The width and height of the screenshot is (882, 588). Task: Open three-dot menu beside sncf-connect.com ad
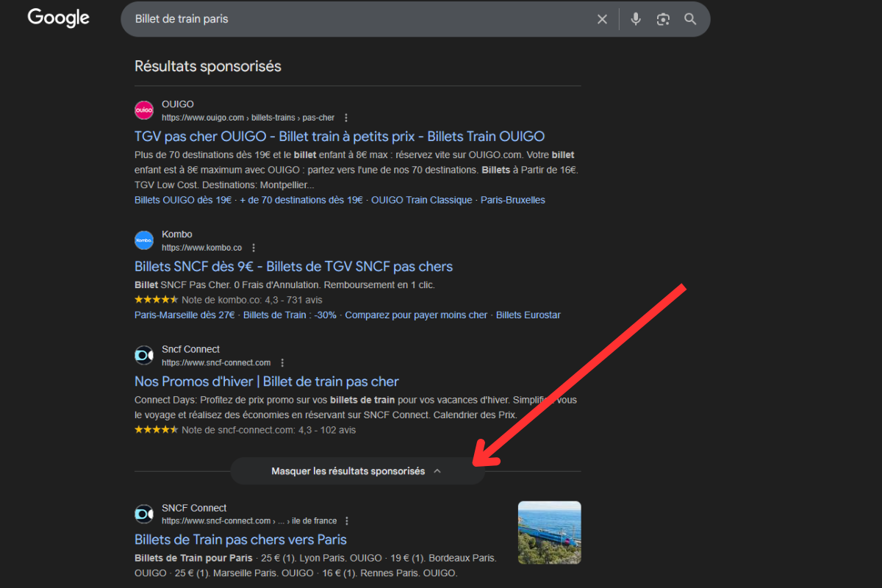pos(282,363)
